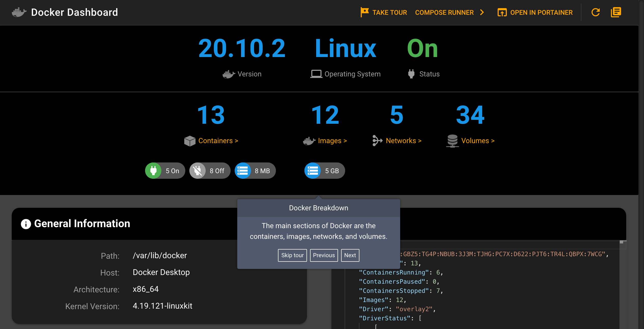Open the Volumes > link
Viewport: 644px width, 329px height.
pos(478,141)
